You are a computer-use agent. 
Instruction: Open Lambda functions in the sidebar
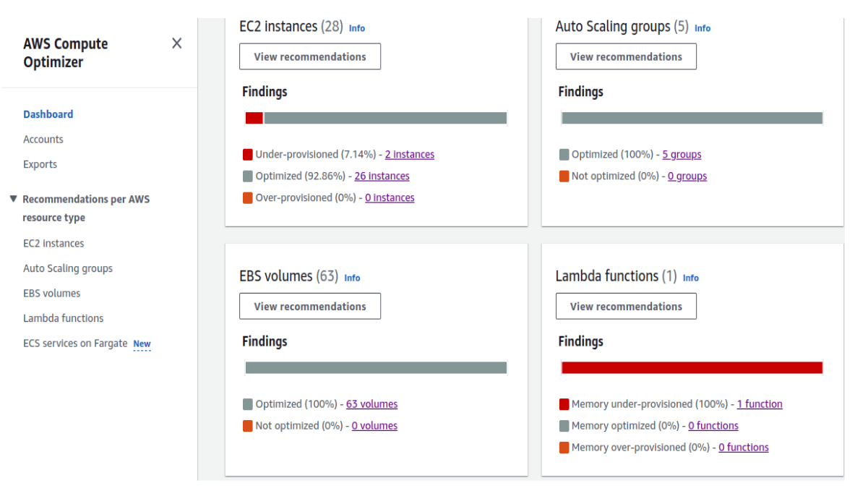coord(63,318)
